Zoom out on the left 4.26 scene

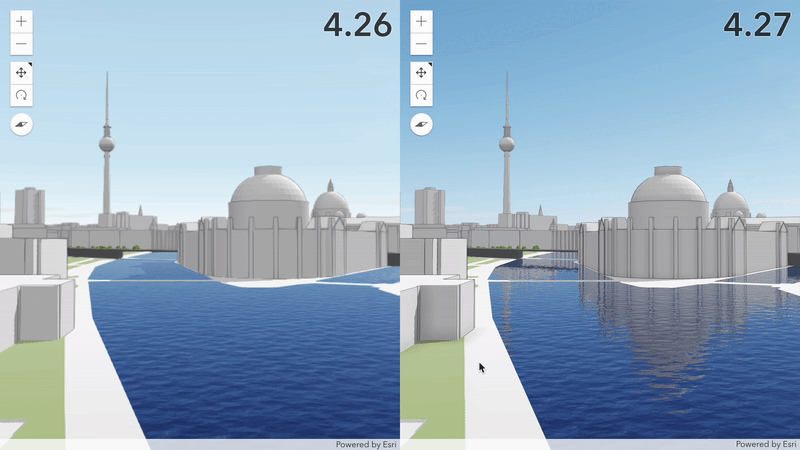(x=22, y=44)
